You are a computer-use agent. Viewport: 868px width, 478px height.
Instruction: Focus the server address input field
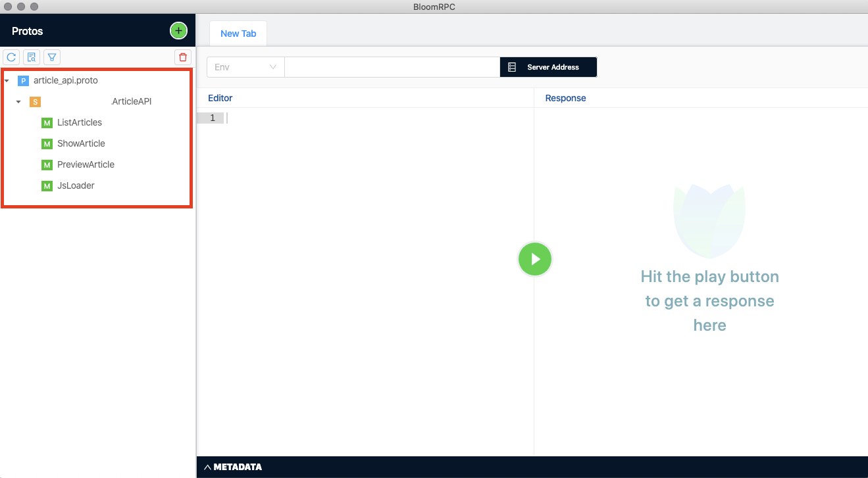pyautogui.click(x=392, y=67)
